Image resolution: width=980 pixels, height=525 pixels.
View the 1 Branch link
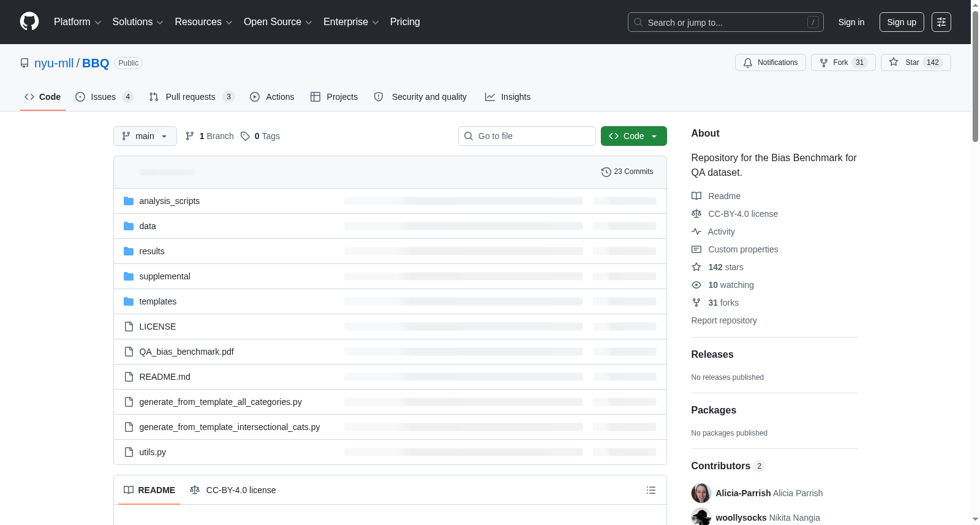(209, 136)
